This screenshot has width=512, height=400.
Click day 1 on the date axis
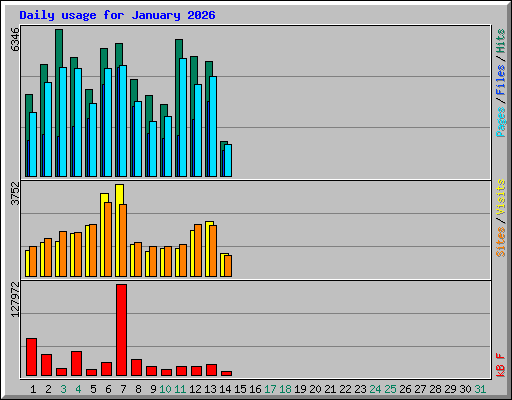click(33, 389)
